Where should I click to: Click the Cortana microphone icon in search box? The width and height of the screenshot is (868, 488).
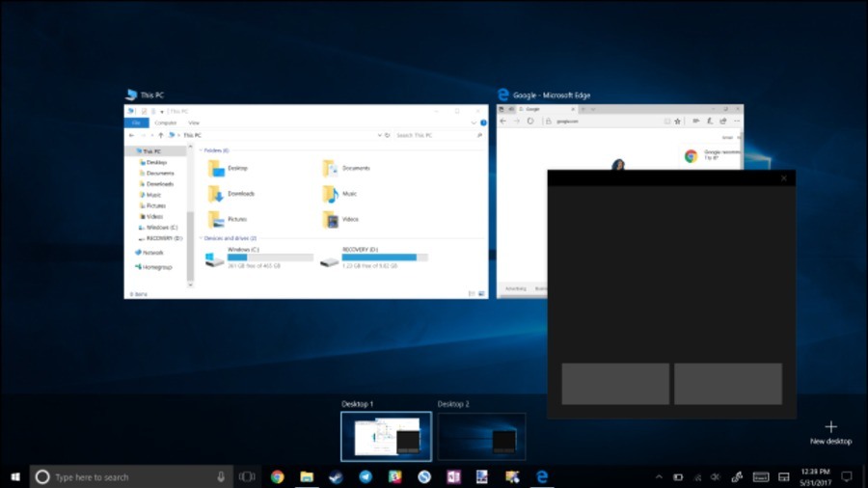click(x=221, y=476)
